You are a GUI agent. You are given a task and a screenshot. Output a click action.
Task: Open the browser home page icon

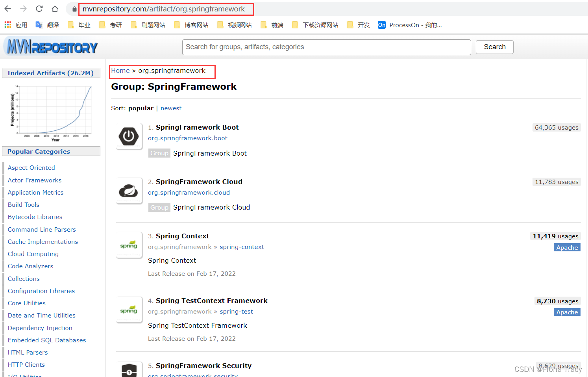pyautogui.click(x=55, y=9)
